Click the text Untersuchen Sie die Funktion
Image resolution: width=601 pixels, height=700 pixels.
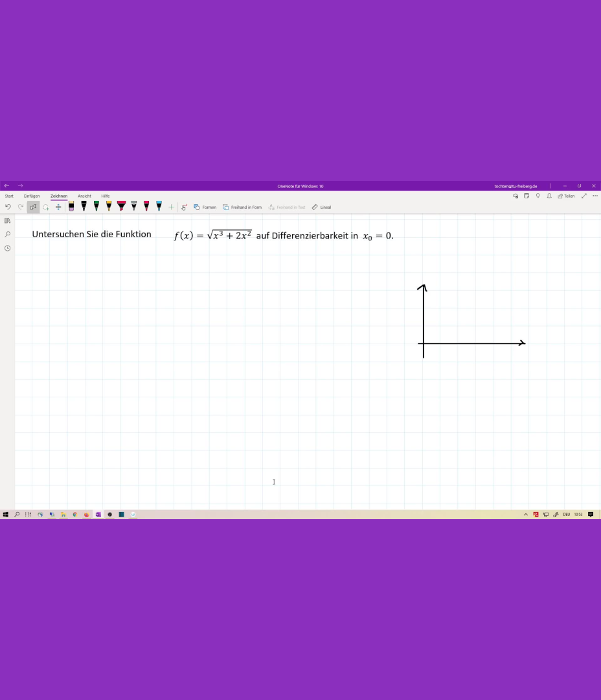pyautogui.click(x=91, y=235)
